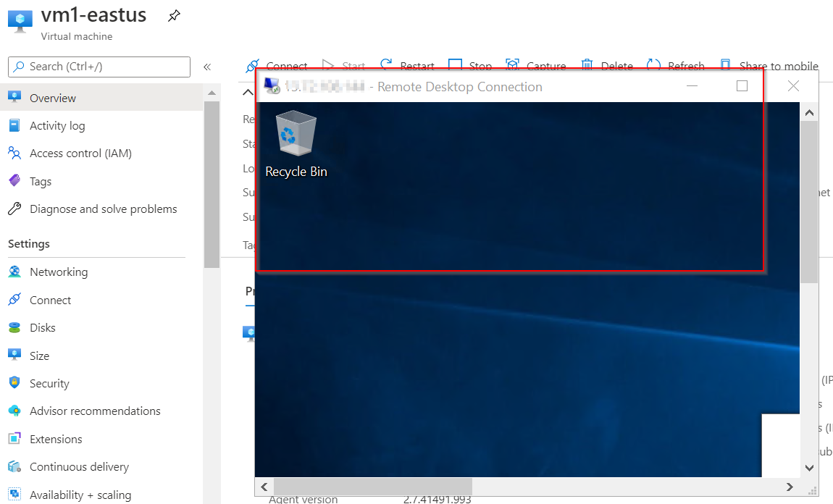The image size is (833, 504).
Task: Select the Connect toolbar icon
Action: click(x=253, y=64)
